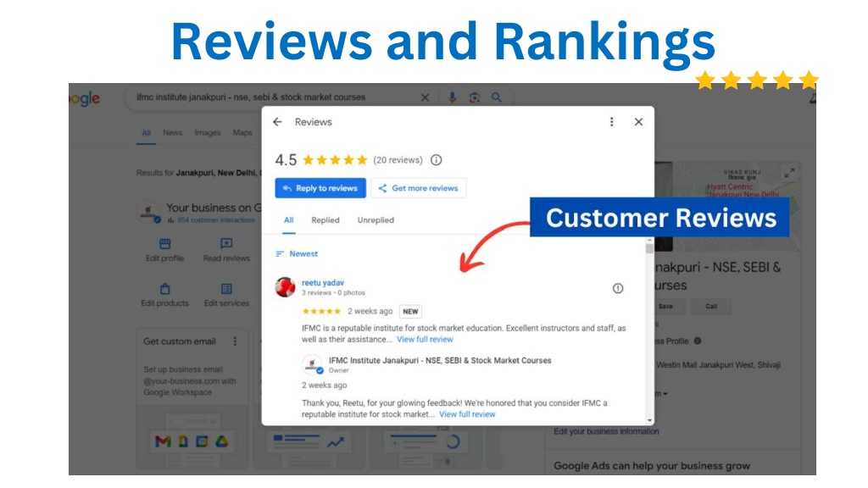Viewport: 868px width, 488px height.
Task: Click reetu yadav's profile picture
Action: click(x=285, y=287)
